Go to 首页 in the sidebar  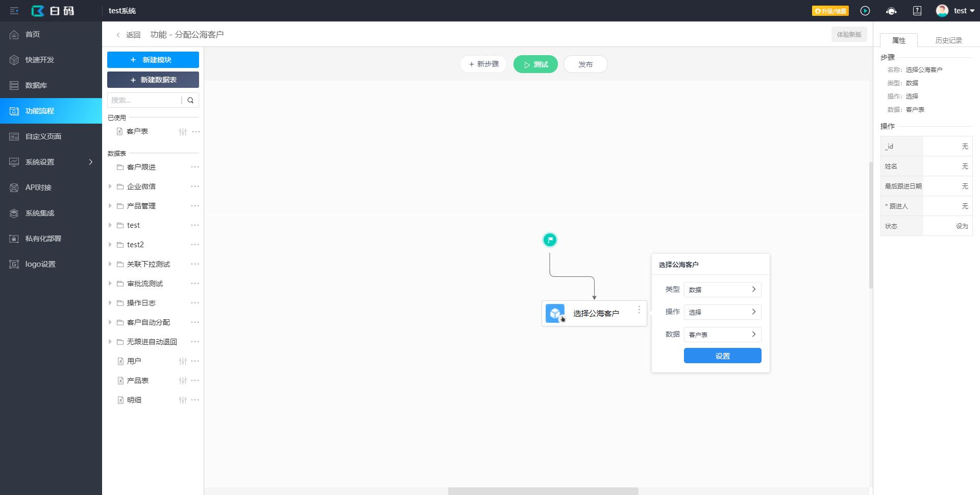51,34
